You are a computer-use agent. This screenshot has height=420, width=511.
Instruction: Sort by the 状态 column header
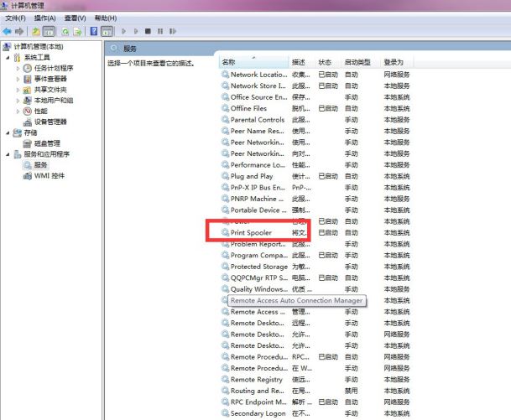coord(329,62)
